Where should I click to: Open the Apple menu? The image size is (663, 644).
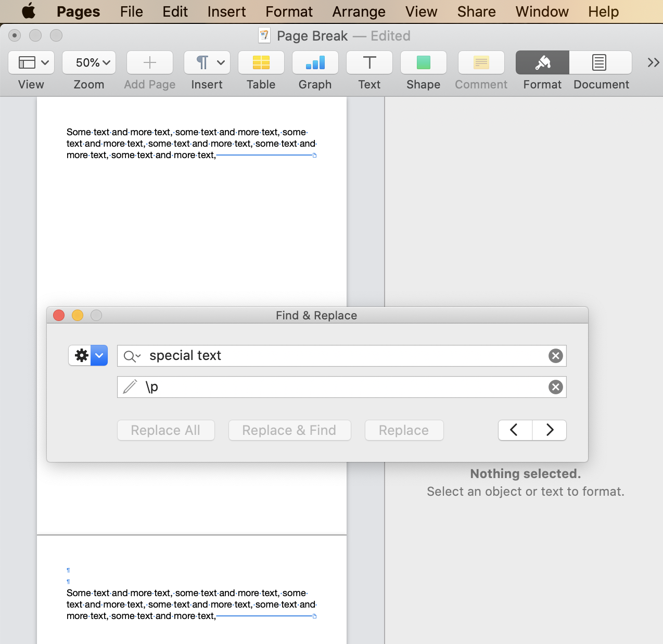point(29,11)
